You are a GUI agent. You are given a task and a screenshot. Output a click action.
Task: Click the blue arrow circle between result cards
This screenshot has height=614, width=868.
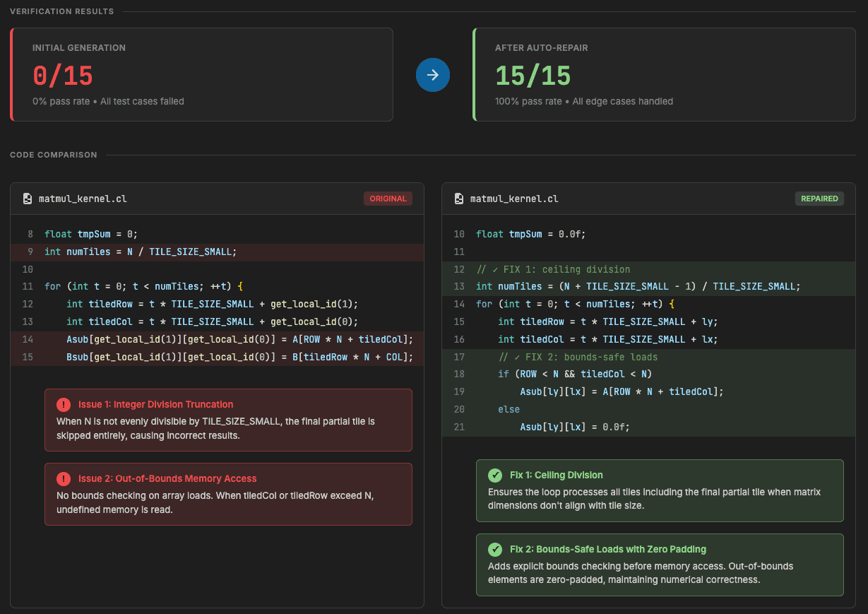[433, 75]
